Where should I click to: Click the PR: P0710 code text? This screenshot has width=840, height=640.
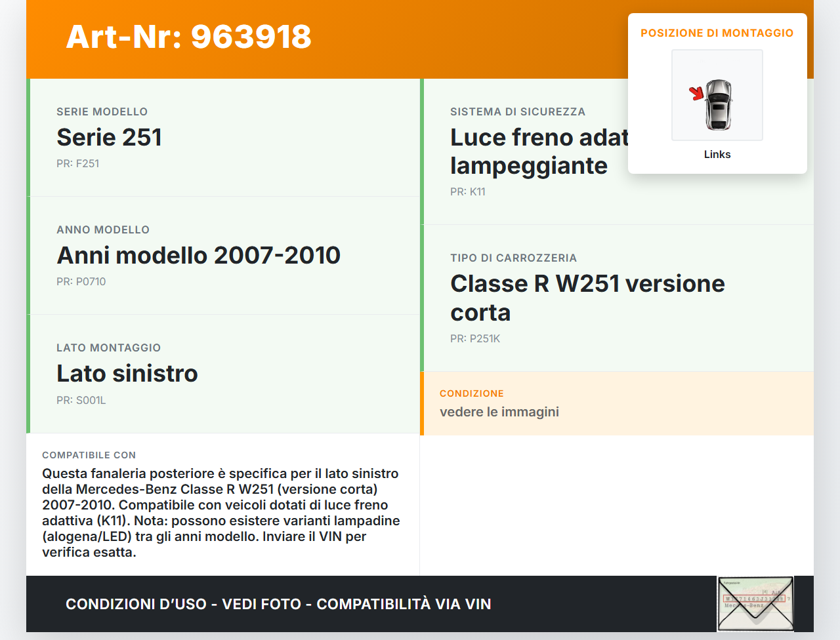(81, 281)
